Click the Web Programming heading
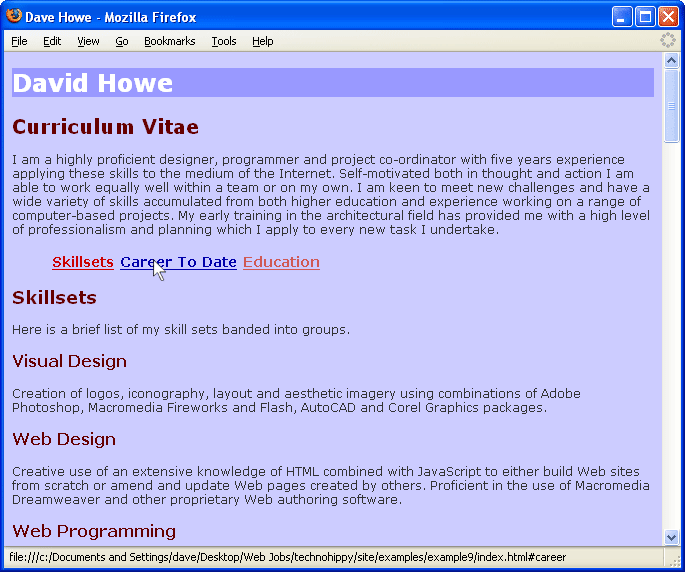685x572 pixels. point(94,531)
